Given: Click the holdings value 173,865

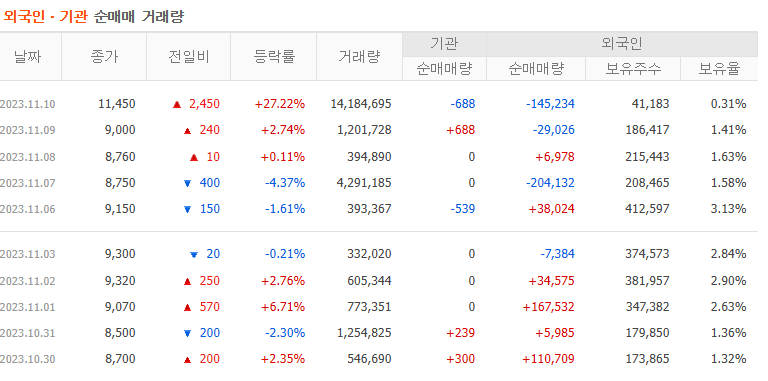Looking at the screenshot, I should [x=648, y=359].
